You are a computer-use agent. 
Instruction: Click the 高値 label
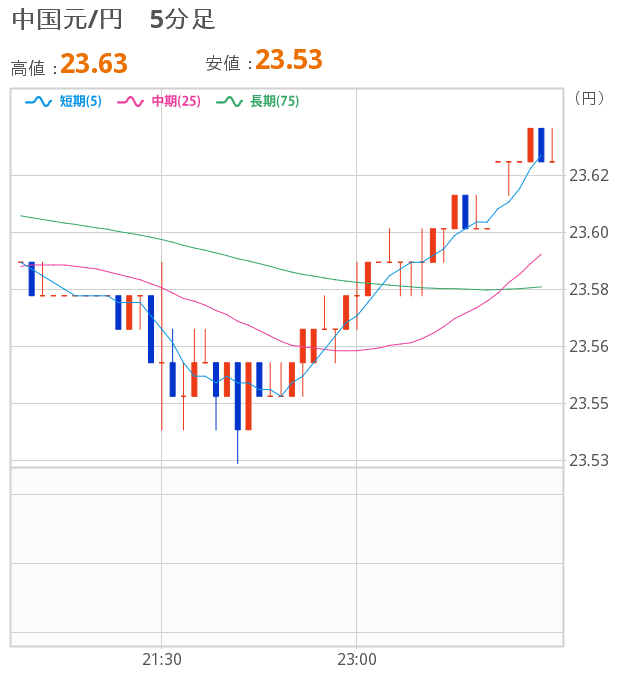(x=28, y=68)
